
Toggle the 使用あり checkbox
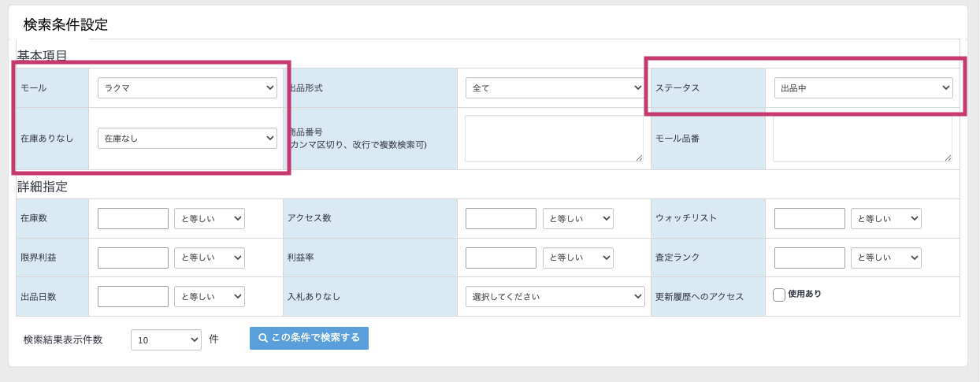[x=779, y=295]
